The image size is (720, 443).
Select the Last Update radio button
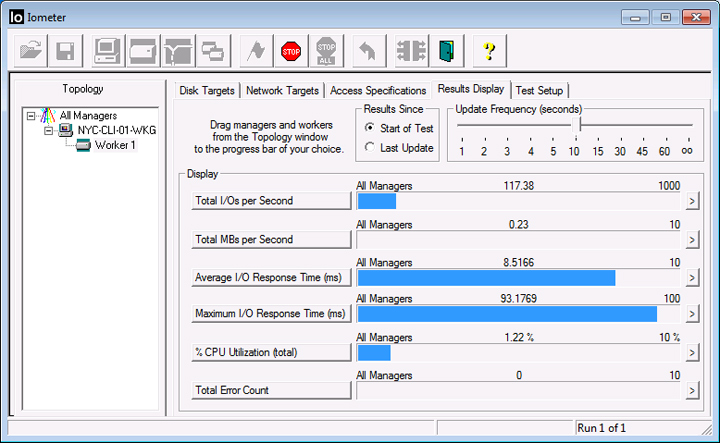[370, 148]
